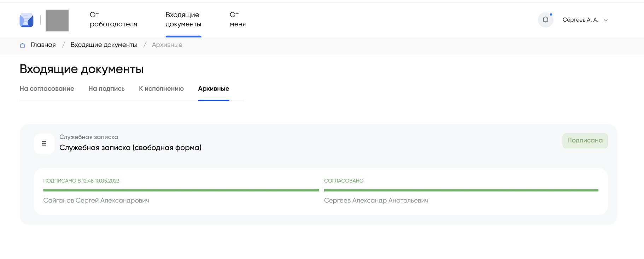Open the notifications bell
Image resolution: width=644 pixels, height=259 pixels.
point(545,20)
